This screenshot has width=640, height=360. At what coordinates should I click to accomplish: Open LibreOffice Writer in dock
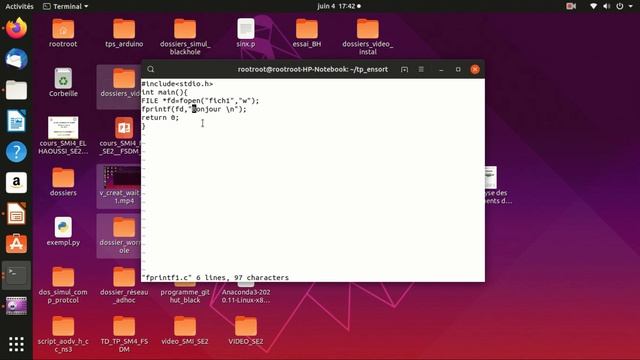click(x=16, y=121)
